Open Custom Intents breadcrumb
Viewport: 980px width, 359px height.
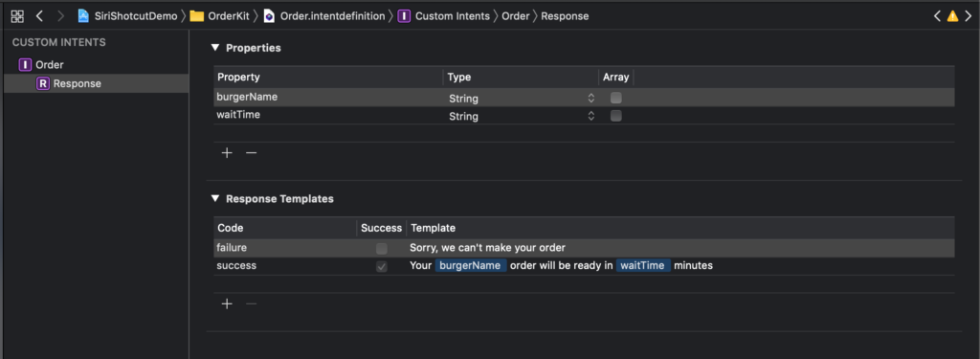pos(453,16)
